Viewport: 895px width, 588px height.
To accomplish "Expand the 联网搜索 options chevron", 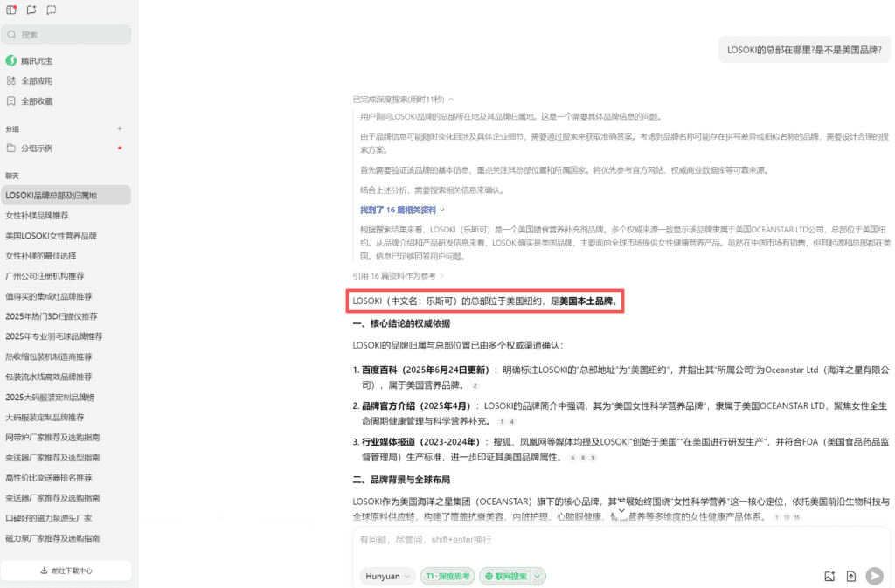I will click(x=536, y=576).
